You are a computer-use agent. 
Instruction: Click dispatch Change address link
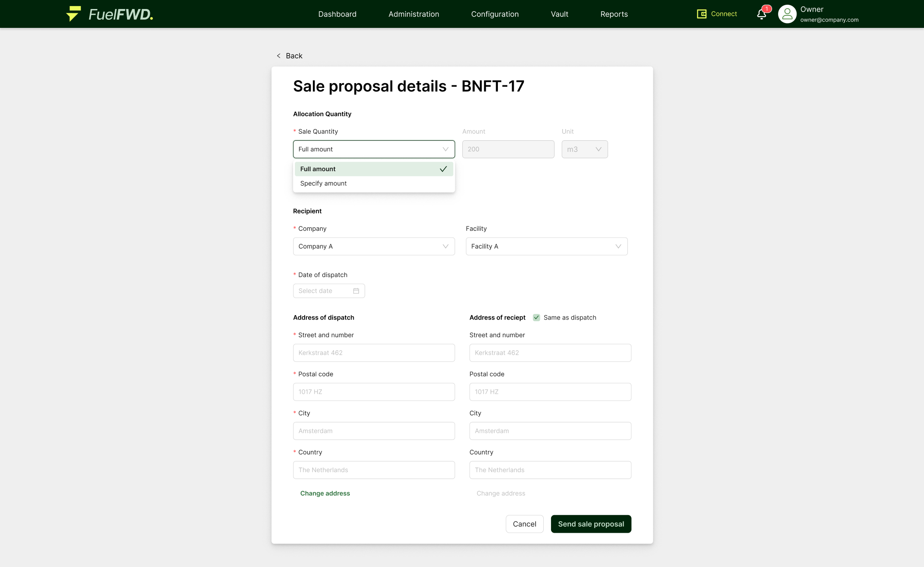325,493
